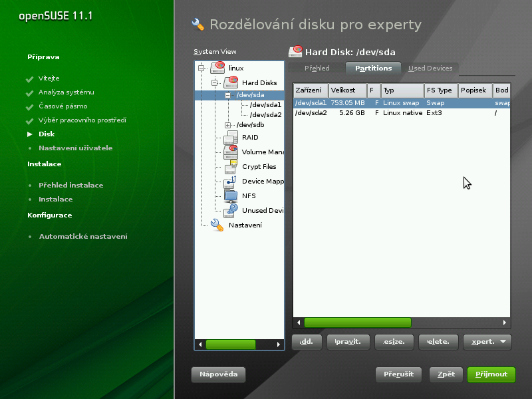
Task: Expand the /dev/sdb tree node
Action: 227,125
